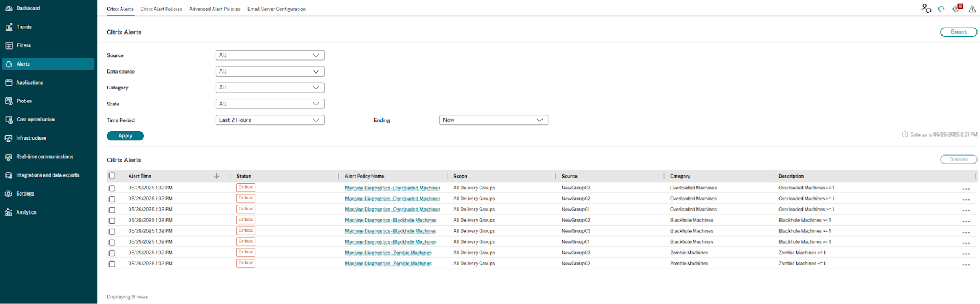The height and width of the screenshot is (304, 980).
Task: Check the first alert row for NewGroup03 Overloaded Machines
Action: point(111,188)
